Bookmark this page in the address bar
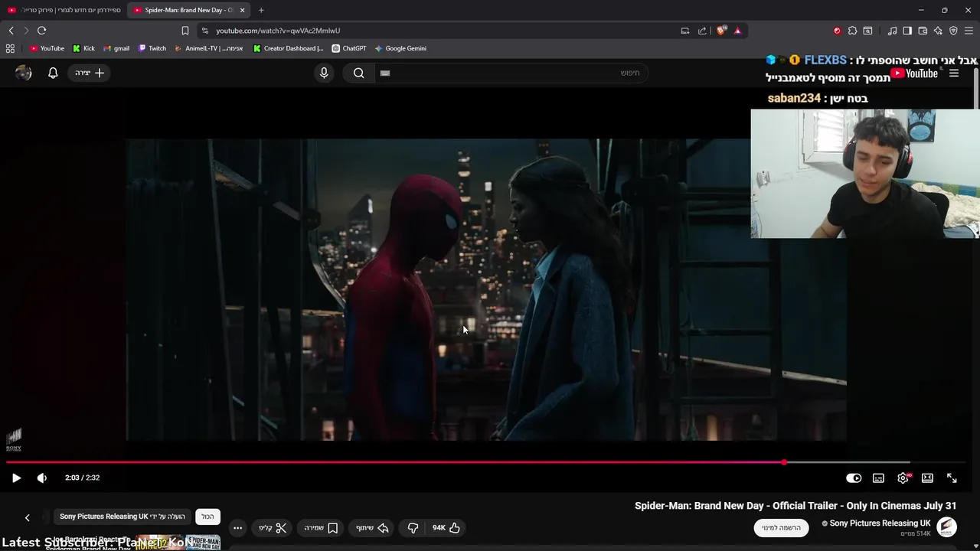This screenshot has width=980, height=551. coord(185,31)
